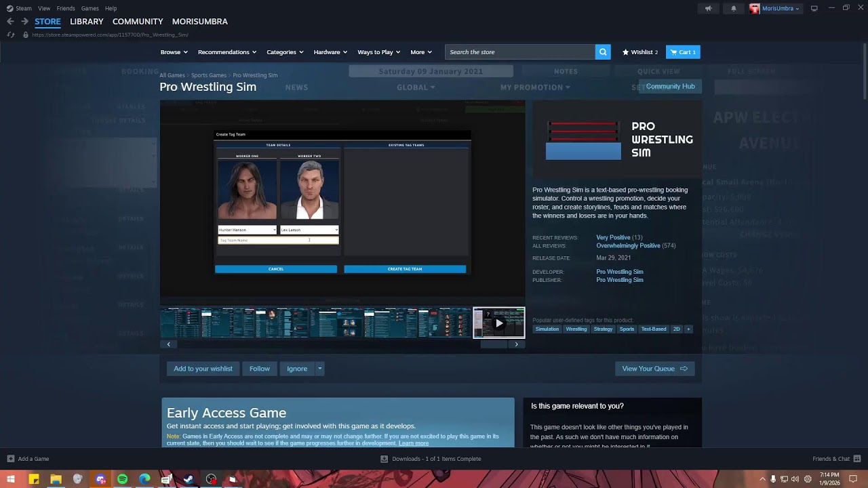Open Spotify from the taskbar
The image size is (868, 488).
(x=123, y=479)
